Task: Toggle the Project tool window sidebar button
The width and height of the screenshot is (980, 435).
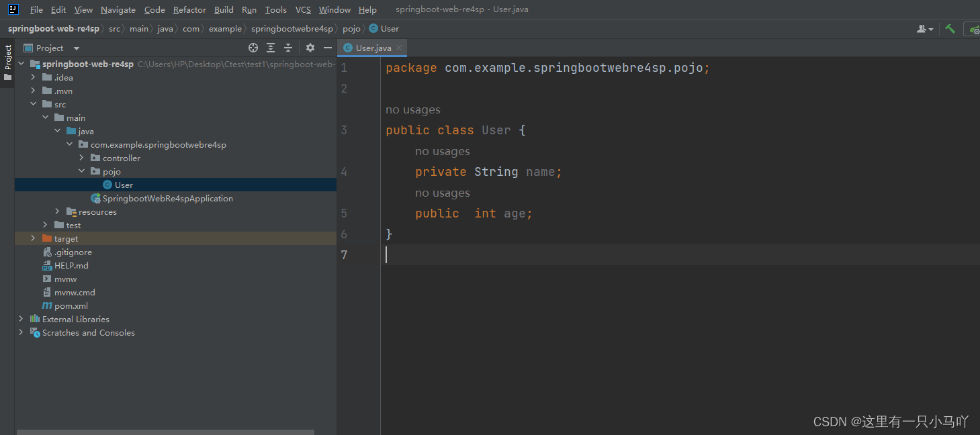Action: click(x=7, y=62)
